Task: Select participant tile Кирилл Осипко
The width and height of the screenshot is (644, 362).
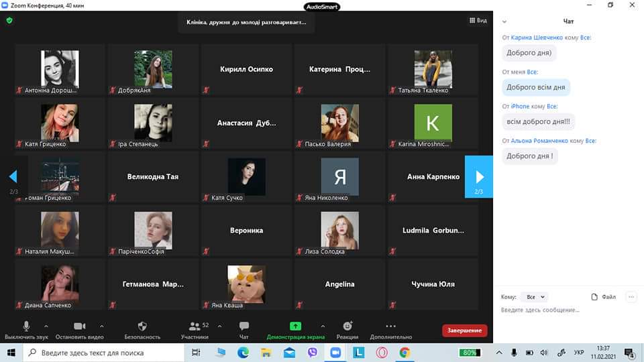Action: click(x=246, y=70)
